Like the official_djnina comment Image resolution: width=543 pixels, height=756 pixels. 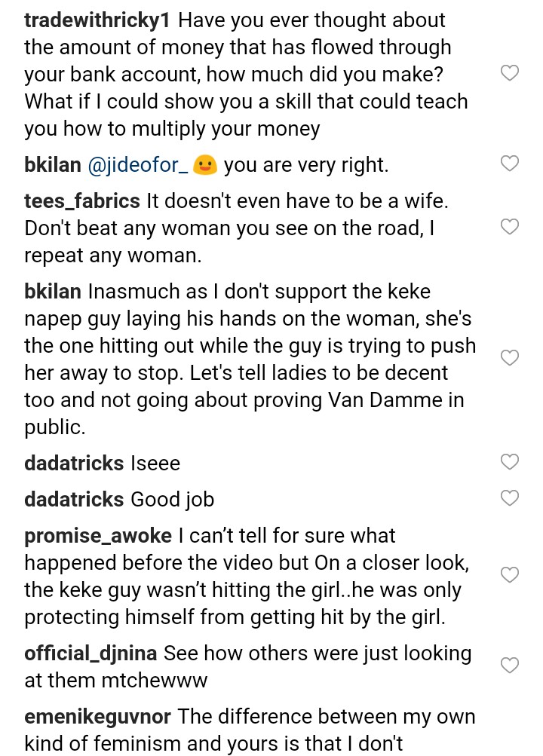click(510, 665)
